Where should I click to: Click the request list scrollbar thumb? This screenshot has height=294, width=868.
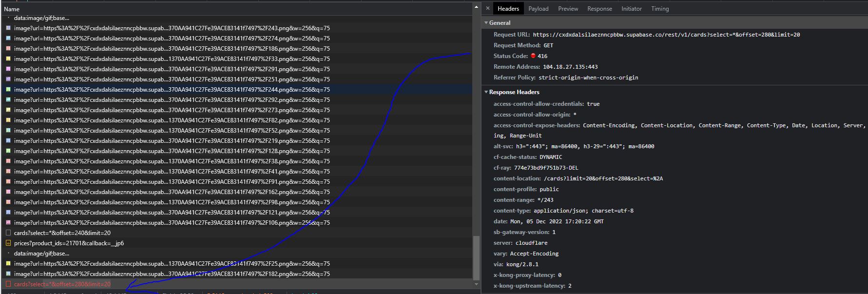[x=476, y=257]
